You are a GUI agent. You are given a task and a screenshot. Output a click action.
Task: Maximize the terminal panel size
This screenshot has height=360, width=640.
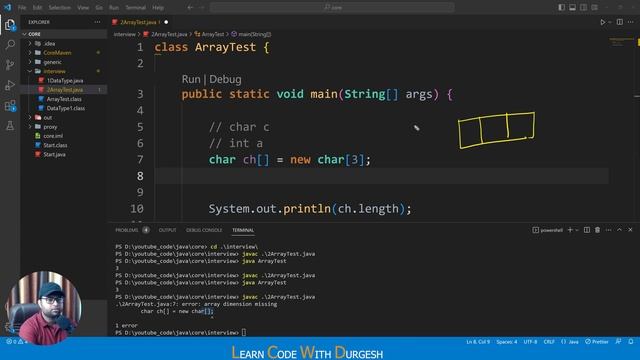point(619,230)
